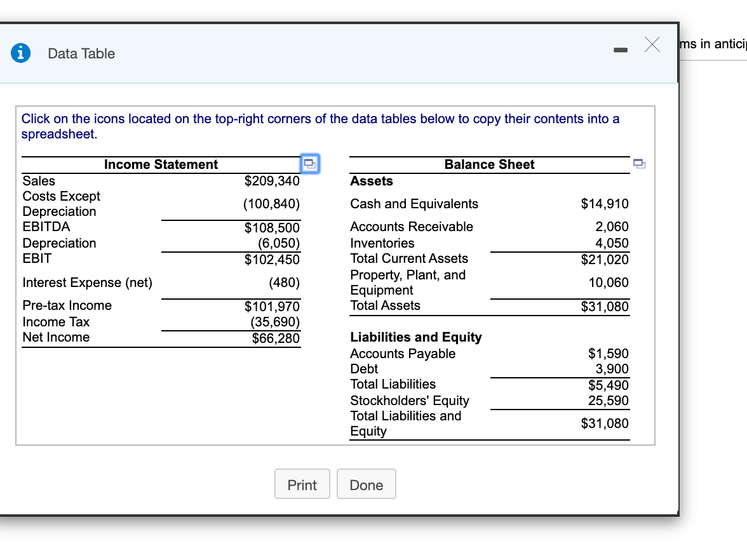Select the Cash and Equivalents amount $14,910
The height and width of the screenshot is (560, 747).
point(605,204)
